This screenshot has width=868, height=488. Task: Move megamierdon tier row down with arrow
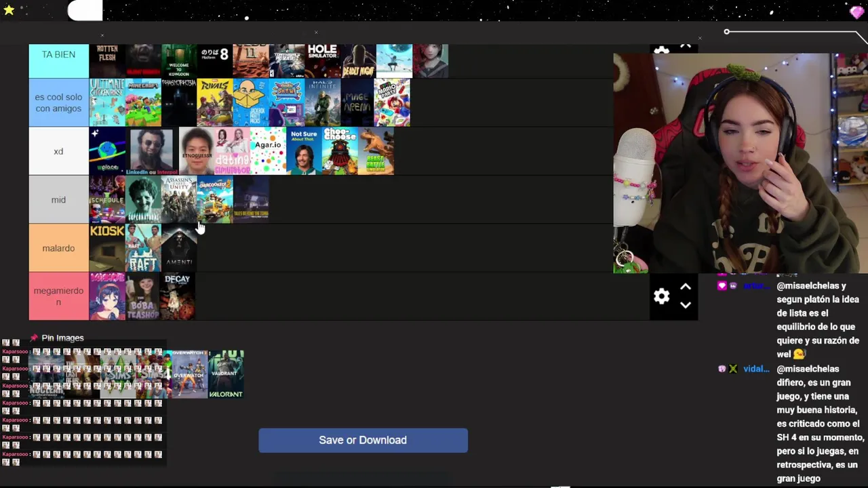(x=686, y=305)
